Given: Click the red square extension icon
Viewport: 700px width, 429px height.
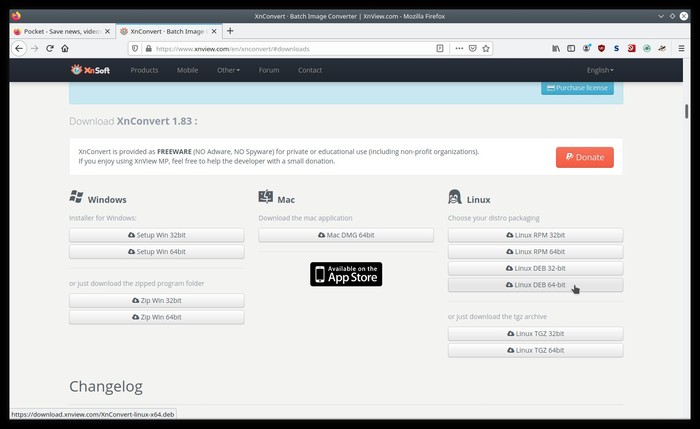Looking at the screenshot, I should click(x=631, y=48).
